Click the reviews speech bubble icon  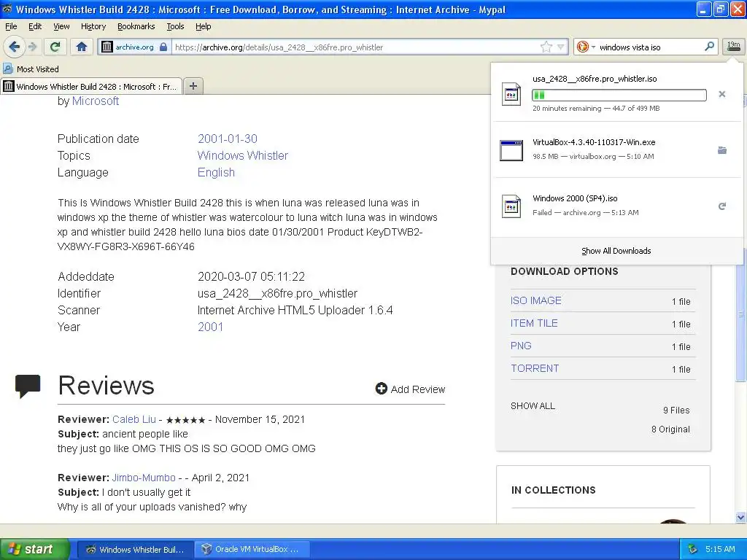pyautogui.click(x=28, y=386)
